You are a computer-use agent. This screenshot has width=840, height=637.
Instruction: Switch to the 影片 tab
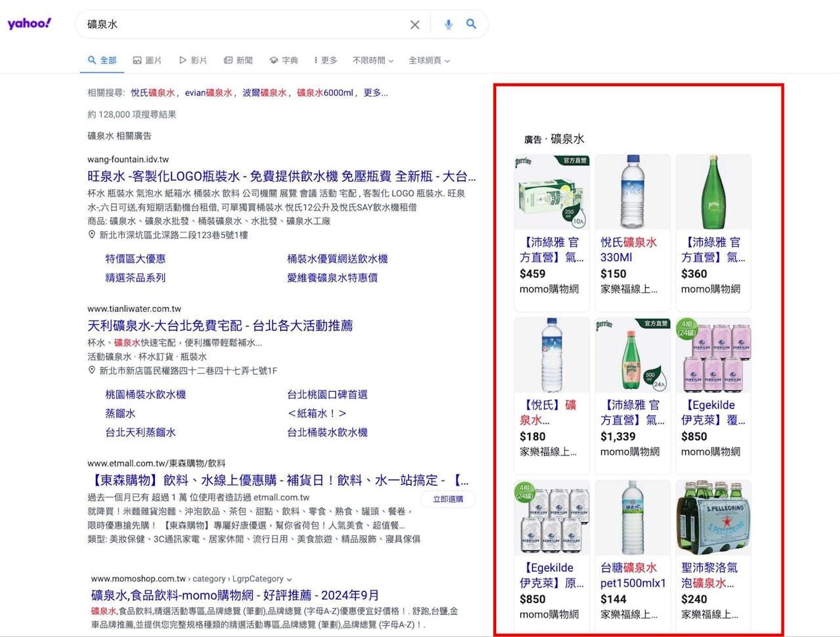[x=193, y=60]
